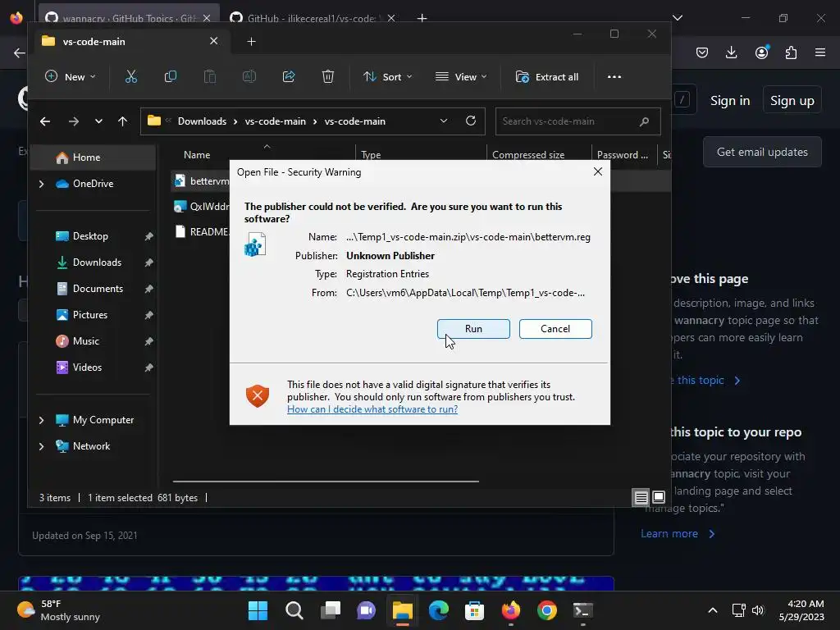Image resolution: width=840 pixels, height=630 pixels.
Task: Click the Rename icon in Explorer toolbar
Action: pos(249,76)
